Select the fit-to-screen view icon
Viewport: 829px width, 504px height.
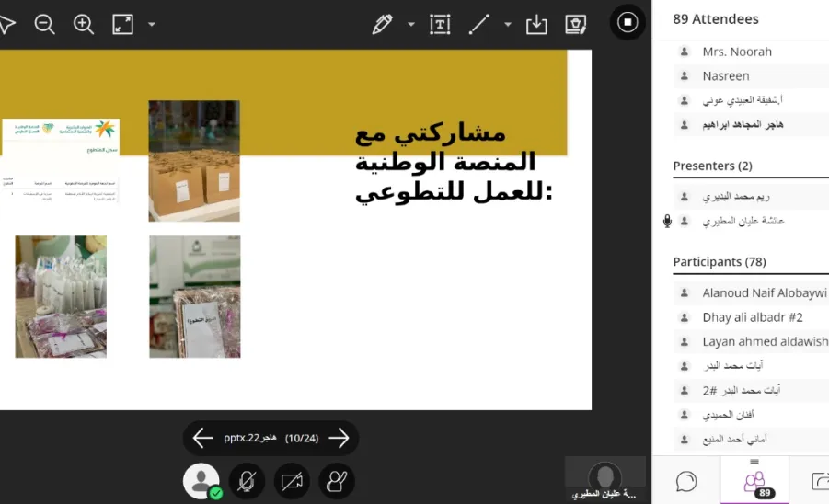coord(122,24)
